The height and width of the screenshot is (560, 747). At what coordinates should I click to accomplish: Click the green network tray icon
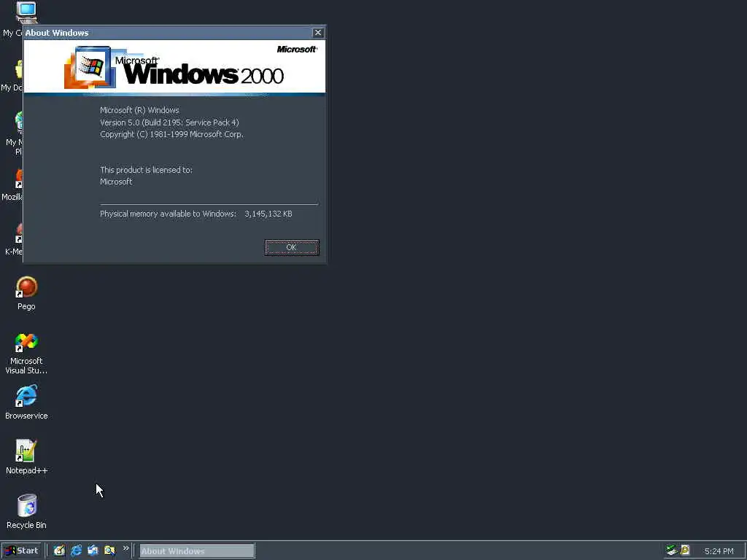tap(672, 550)
